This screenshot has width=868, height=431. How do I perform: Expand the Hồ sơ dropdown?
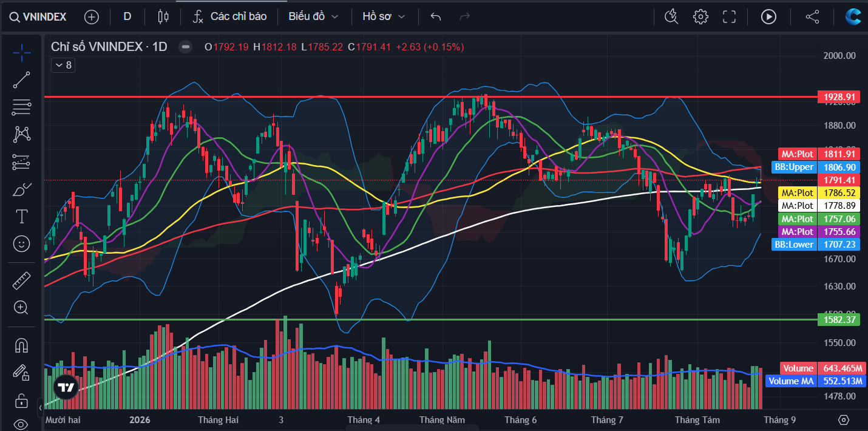pos(383,16)
